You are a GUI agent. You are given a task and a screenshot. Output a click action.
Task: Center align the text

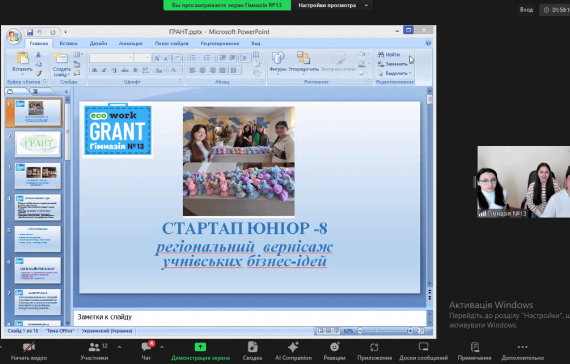pyautogui.click(x=202, y=70)
